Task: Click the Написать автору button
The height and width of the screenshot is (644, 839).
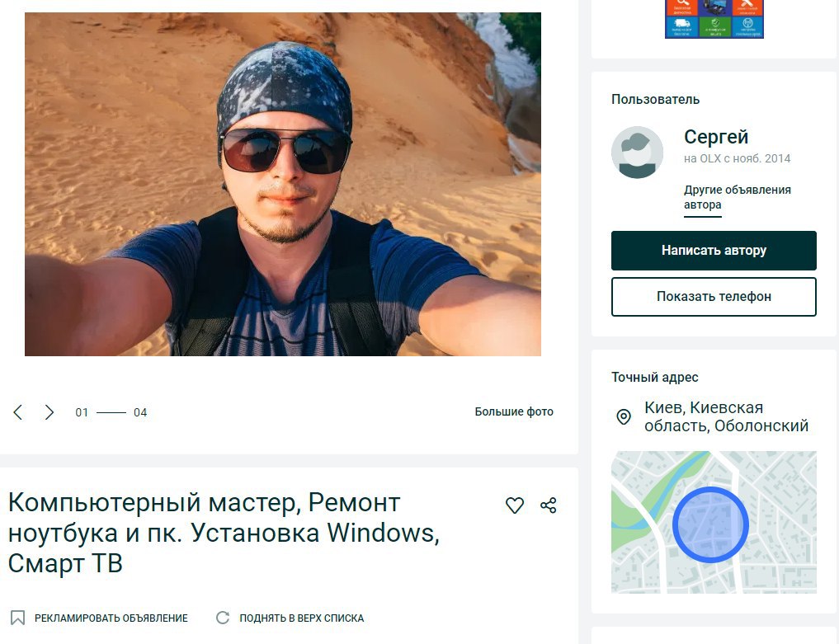Action: pyautogui.click(x=714, y=251)
